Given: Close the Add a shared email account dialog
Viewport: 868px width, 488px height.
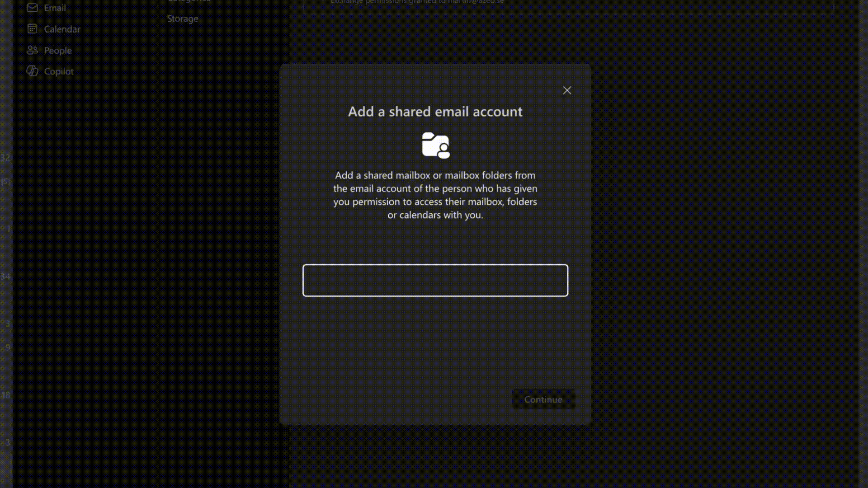Looking at the screenshot, I should [x=567, y=90].
